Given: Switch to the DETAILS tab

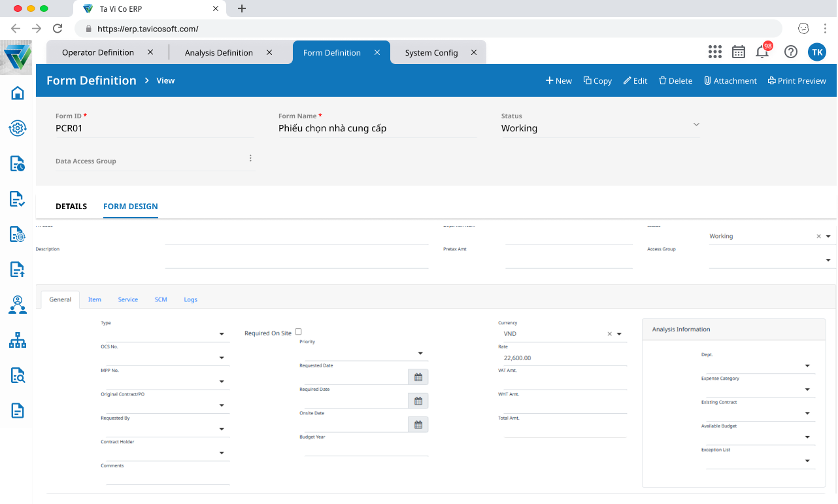Looking at the screenshot, I should 71,207.
